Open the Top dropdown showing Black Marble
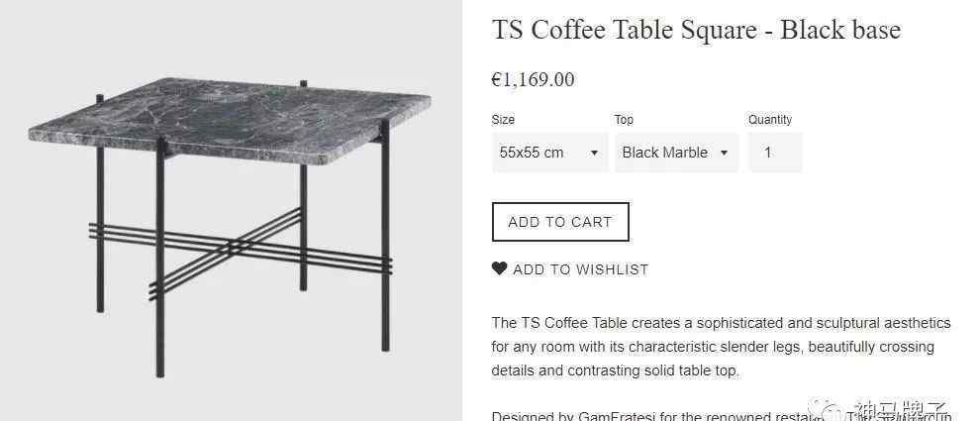Image resolution: width=980 pixels, height=421 pixels. pos(676,153)
